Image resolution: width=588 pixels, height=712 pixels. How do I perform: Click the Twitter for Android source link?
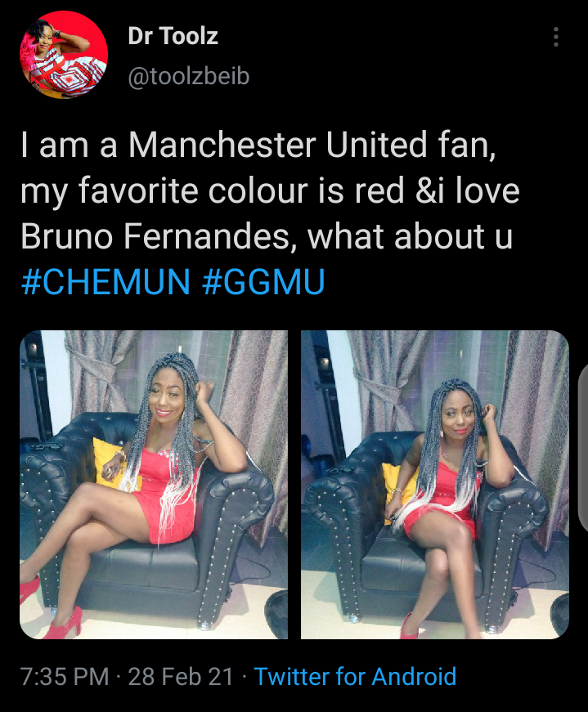[355, 676]
